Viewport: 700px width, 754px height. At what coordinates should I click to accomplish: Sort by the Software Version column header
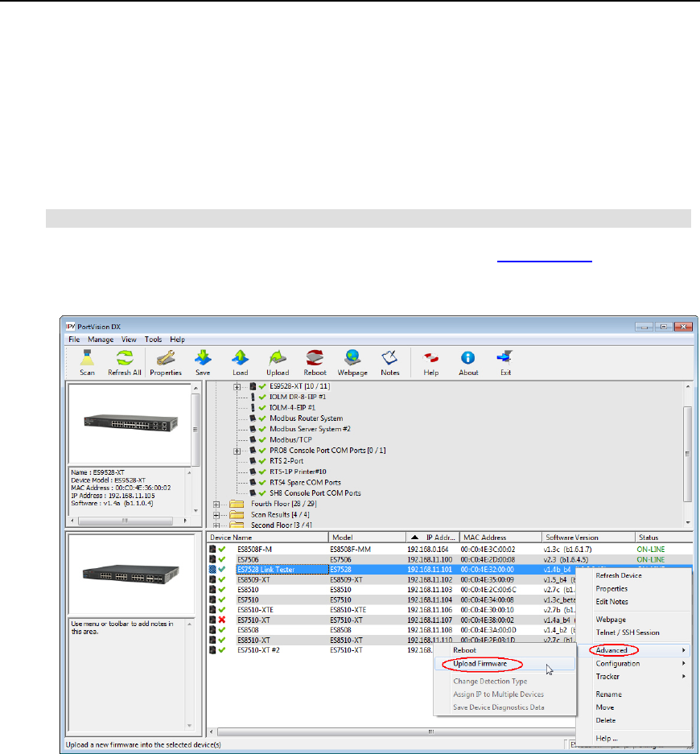[588, 538]
